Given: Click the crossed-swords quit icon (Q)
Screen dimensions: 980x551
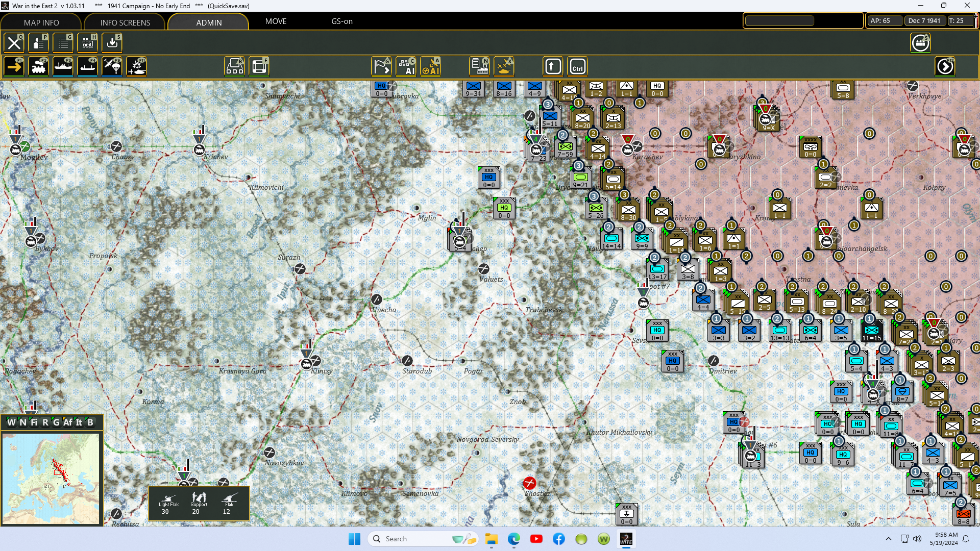Looking at the screenshot, I should (14, 43).
